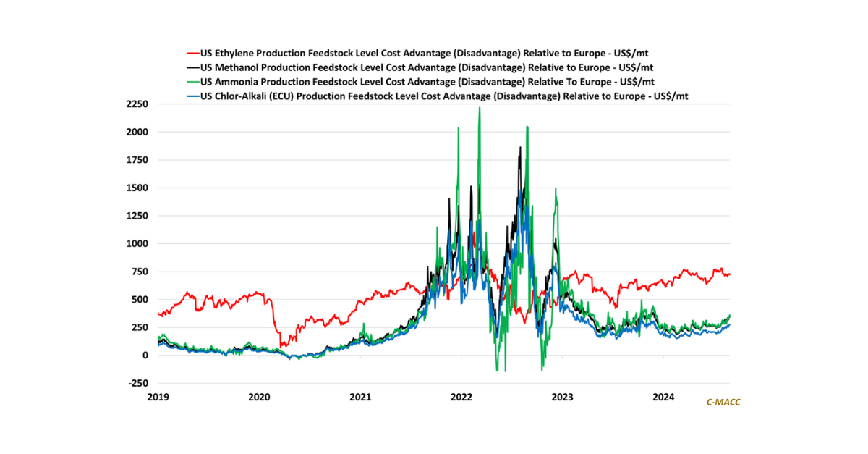The image size is (868, 454).
Task: Click the green Ammonia legend line marker
Action: [192, 81]
